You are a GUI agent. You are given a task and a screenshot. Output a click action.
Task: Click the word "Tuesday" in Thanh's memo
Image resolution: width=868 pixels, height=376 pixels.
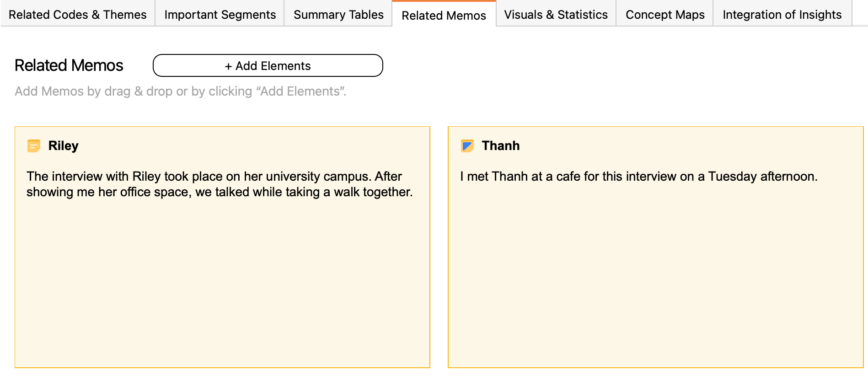coord(733,177)
